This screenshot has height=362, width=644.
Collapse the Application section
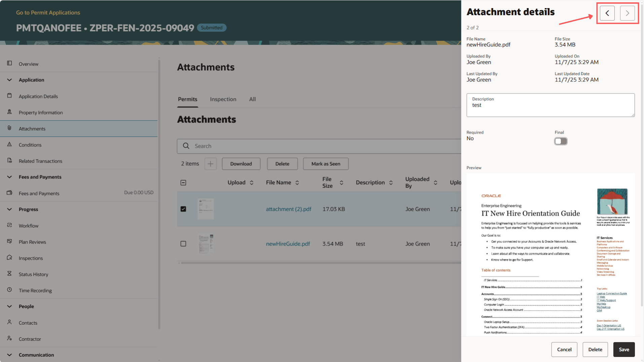pos(9,80)
